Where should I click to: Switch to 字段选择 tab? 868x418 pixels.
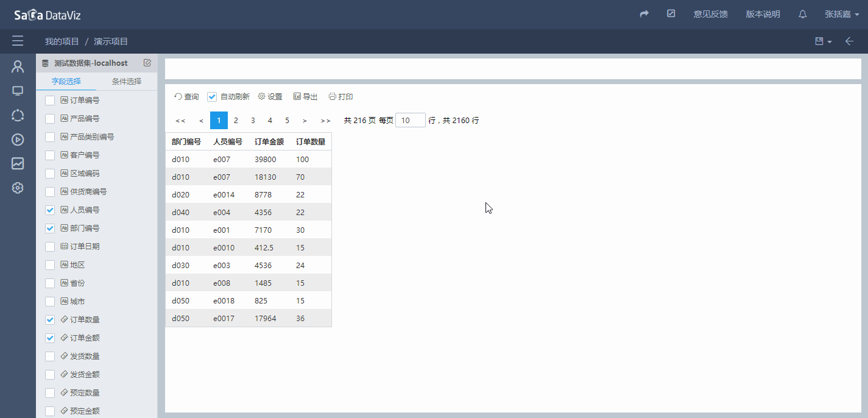pos(66,81)
